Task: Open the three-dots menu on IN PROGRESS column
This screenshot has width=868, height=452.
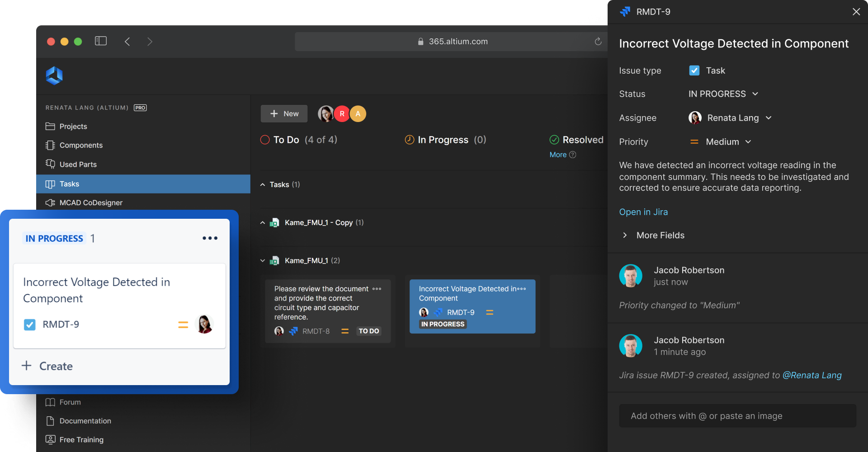Action: (x=210, y=238)
